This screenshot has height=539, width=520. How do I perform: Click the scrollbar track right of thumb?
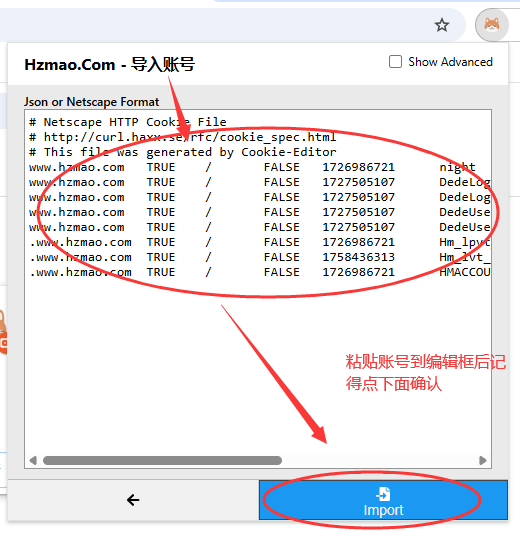380,460
